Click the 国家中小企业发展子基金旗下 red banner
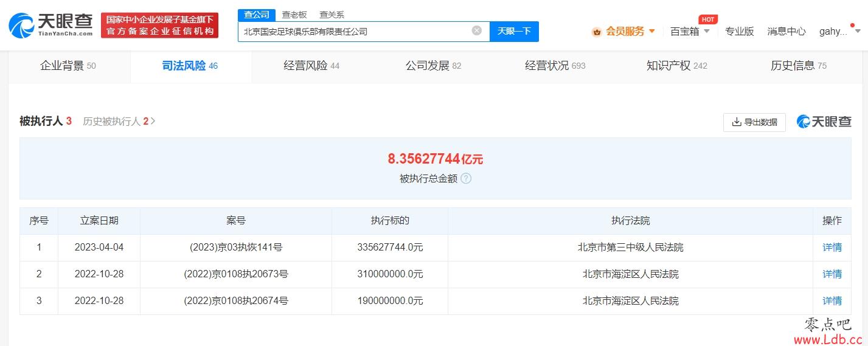The image size is (868, 346). coord(159,26)
